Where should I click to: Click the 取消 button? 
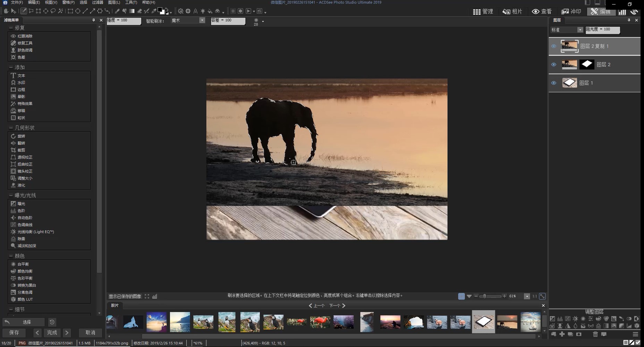91,333
